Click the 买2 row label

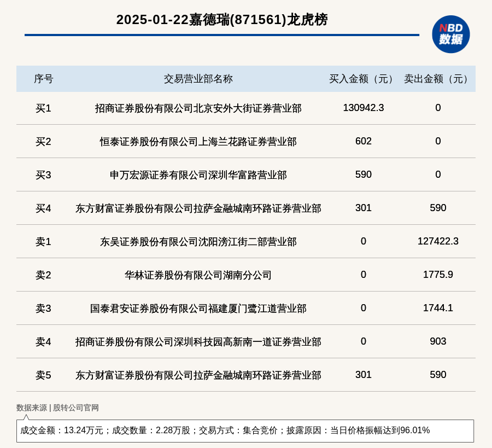point(43,142)
